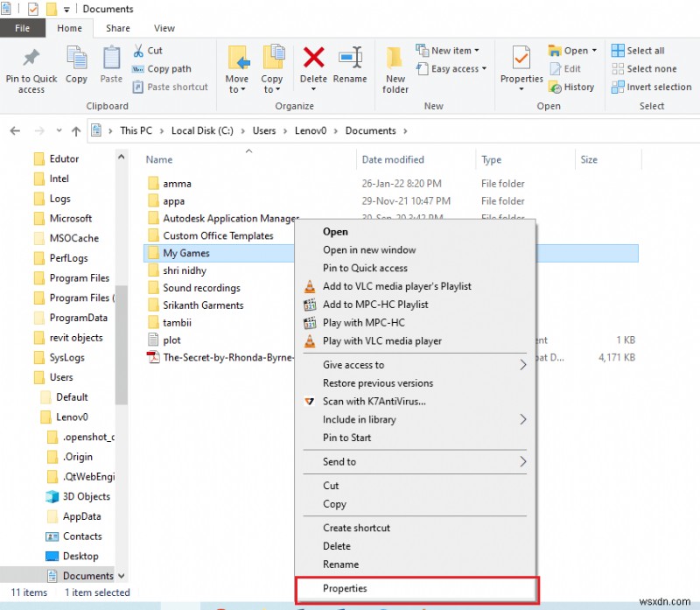
Task: Expand the Include in library submenu
Action: point(523,420)
